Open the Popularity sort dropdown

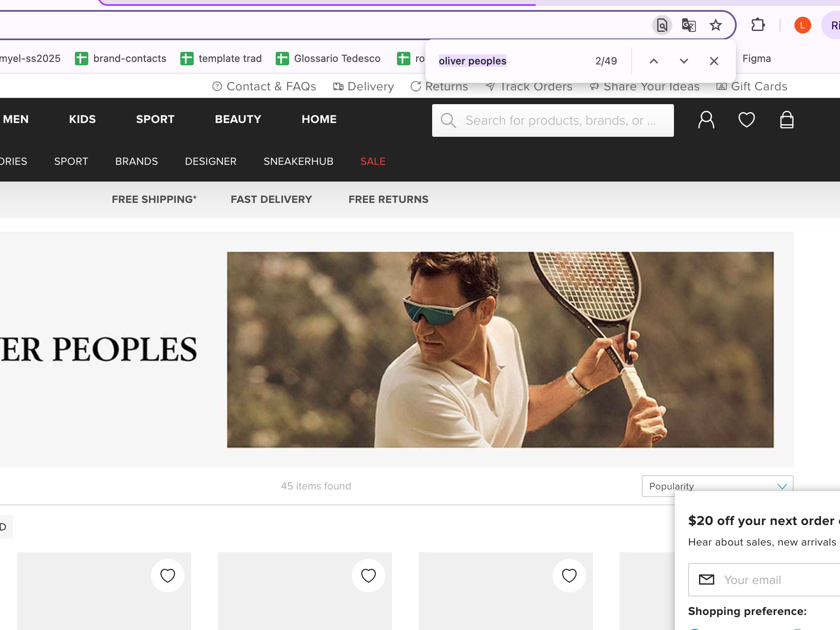pos(717,486)
